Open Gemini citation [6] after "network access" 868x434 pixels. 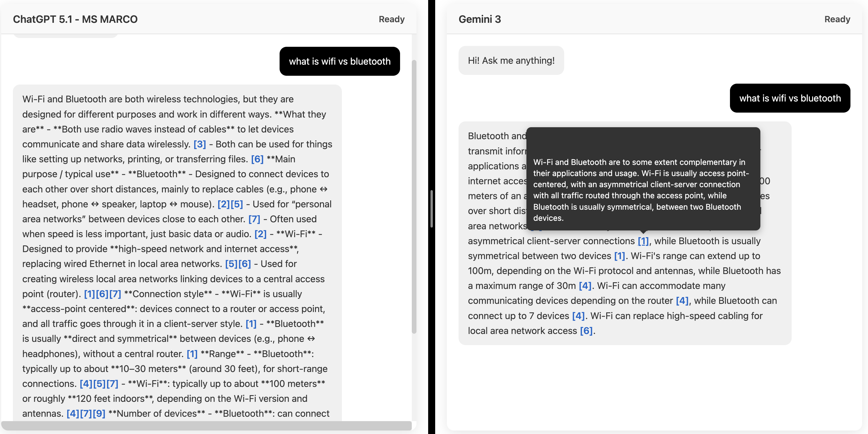coord(586,331)
